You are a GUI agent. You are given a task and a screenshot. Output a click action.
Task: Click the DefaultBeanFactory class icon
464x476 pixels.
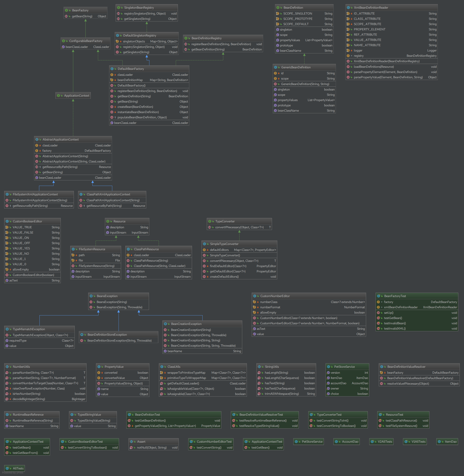coord(112,69)
